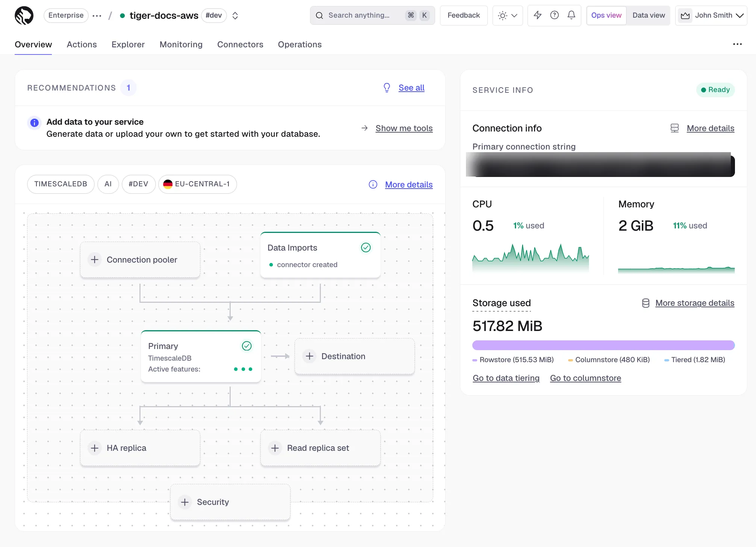This screenshot has height=547, width=756.
Task: Click the info circle icon beside service More details
Action: point(373,184)
